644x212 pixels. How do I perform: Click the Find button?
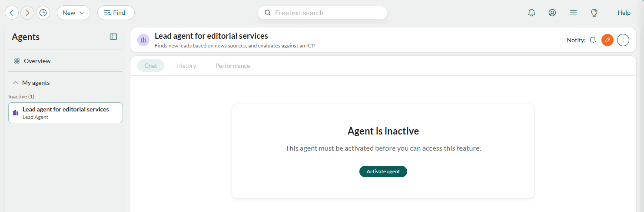[x=116, y=13]
